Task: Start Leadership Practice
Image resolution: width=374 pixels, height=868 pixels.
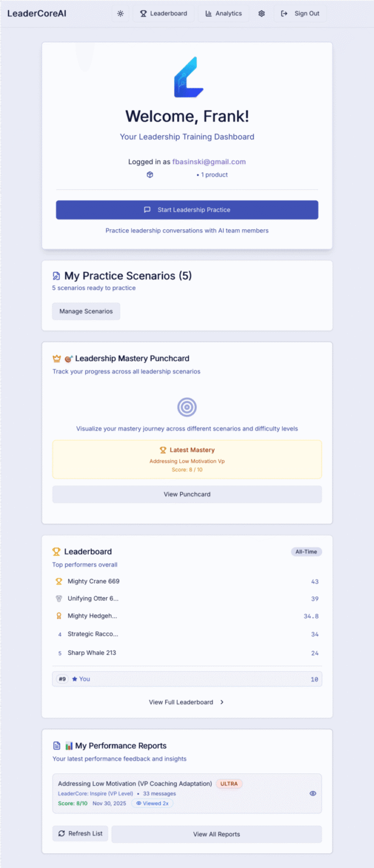Action: click(187, 210)
